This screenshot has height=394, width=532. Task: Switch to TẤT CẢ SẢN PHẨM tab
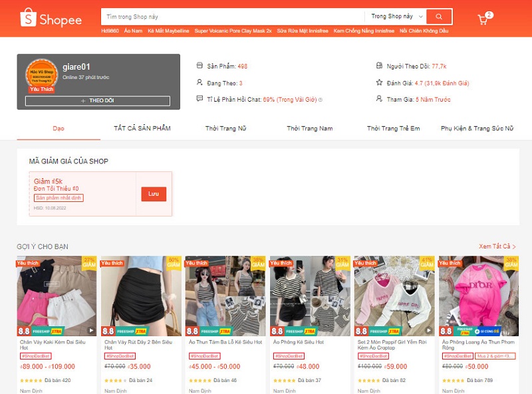tap(142, 128)
